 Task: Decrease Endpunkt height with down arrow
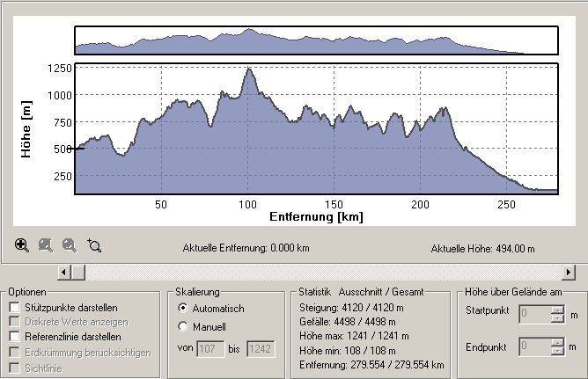coord(556,351)
